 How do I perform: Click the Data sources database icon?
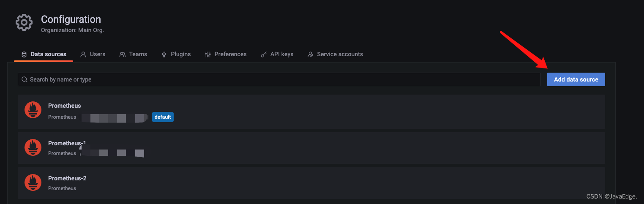click(x=24, y=54)
